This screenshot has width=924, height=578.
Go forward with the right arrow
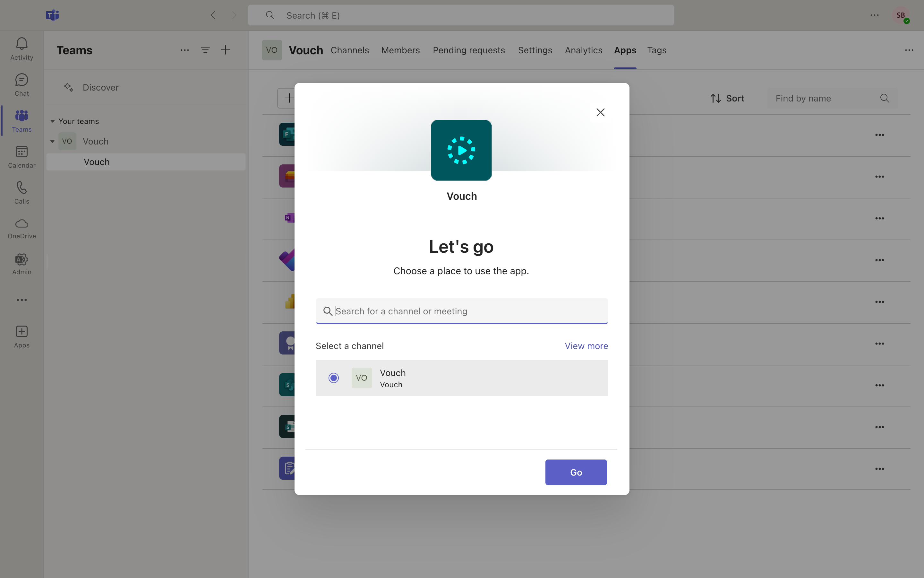234,15
